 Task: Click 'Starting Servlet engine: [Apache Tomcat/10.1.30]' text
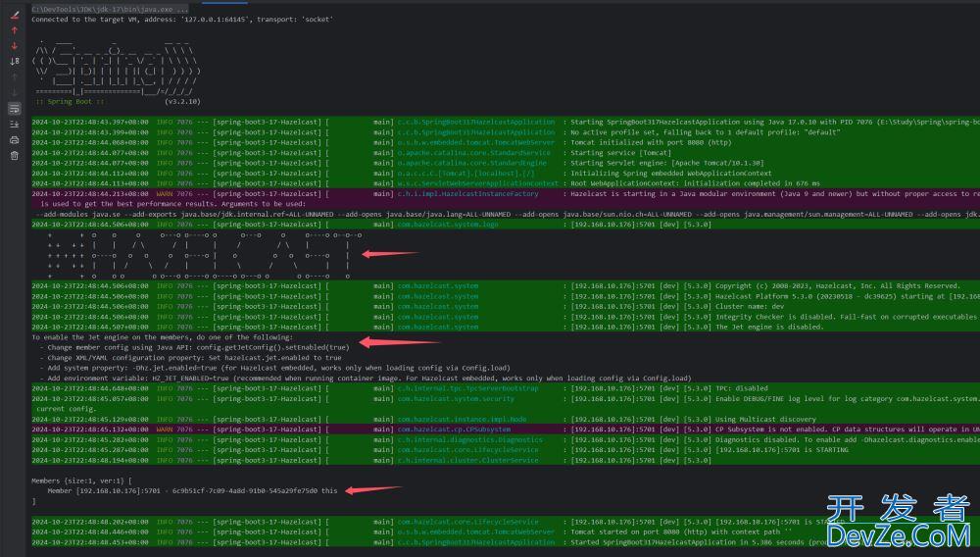coord(667,163)
